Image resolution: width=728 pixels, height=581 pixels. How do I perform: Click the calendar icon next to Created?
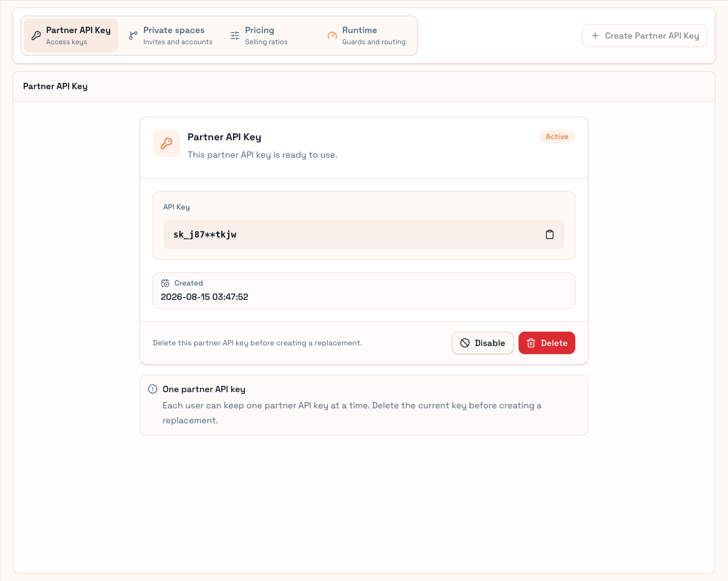[165, 283]
